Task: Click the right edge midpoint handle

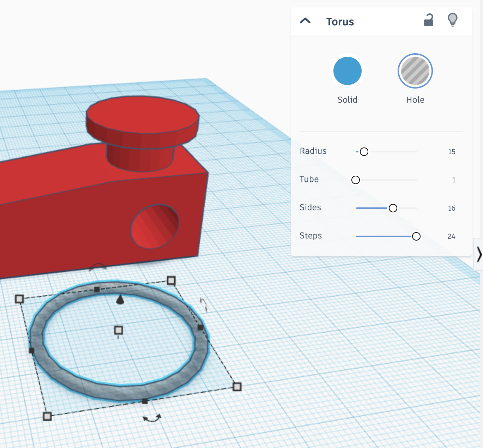Action: [200, 327]
